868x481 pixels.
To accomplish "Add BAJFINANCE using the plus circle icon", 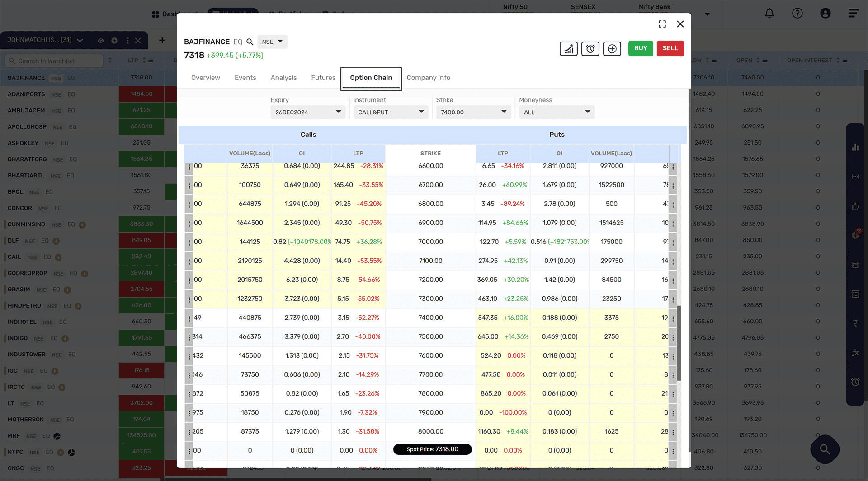I will [612, 48].
